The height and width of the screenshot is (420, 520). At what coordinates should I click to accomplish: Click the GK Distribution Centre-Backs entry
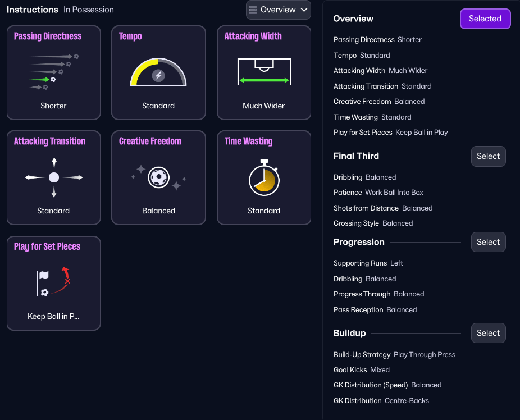click(x=381, y=401)
